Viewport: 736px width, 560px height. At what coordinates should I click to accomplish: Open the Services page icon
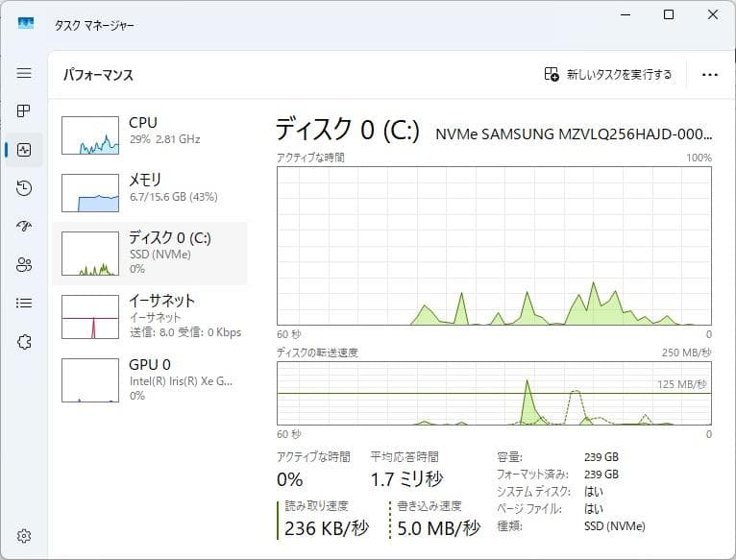[x=24, y=342]
